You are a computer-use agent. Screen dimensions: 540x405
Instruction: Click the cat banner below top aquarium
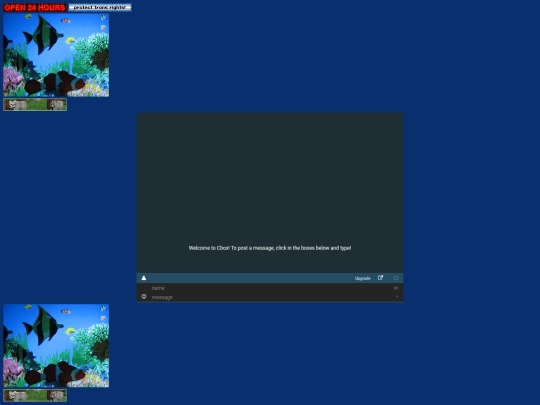coord(35,105)
